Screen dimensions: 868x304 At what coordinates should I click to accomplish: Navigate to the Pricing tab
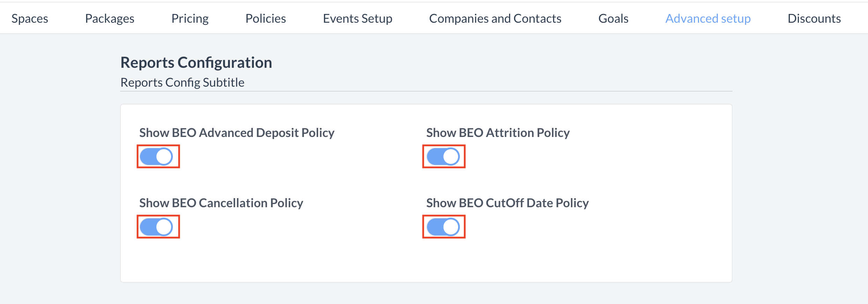point(190,18)
